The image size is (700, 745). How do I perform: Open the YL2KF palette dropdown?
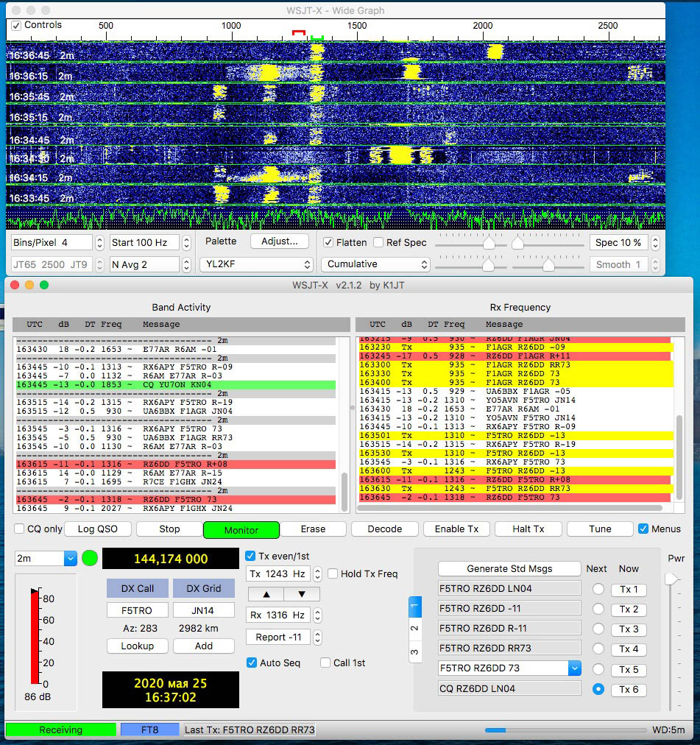click(x=257, y=264)
